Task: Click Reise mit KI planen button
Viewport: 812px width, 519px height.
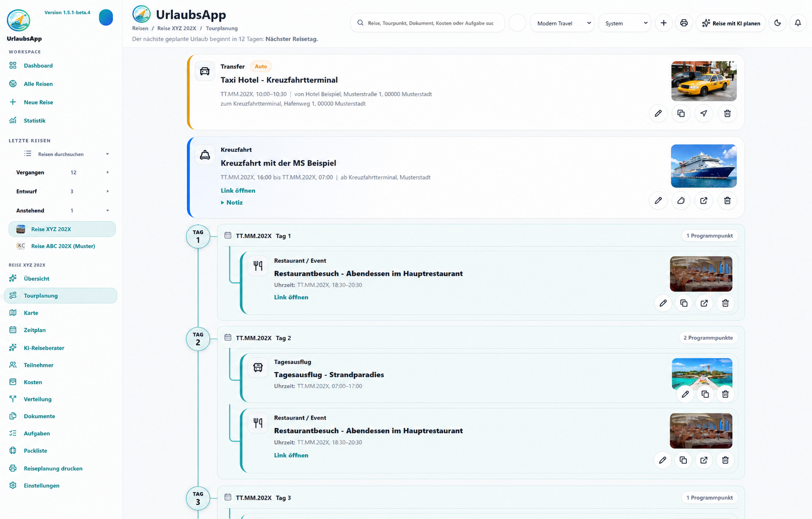Action: click(731, 23)
